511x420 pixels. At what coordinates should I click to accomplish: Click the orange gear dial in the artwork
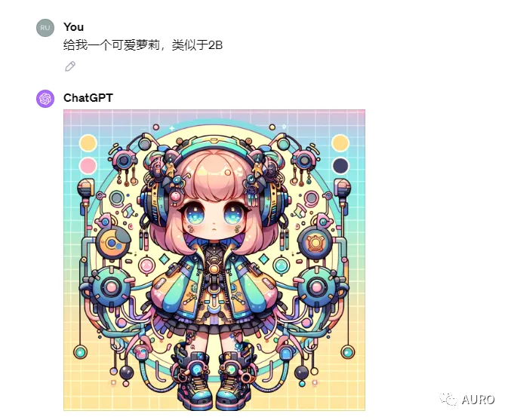pyautogui.click(x=316, y=243)
